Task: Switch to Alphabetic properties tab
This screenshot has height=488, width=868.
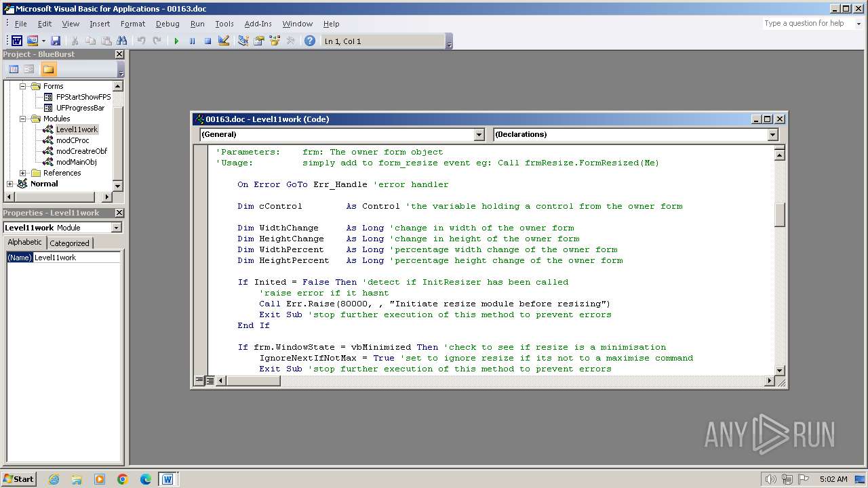Action: click(x=25, y=243)
